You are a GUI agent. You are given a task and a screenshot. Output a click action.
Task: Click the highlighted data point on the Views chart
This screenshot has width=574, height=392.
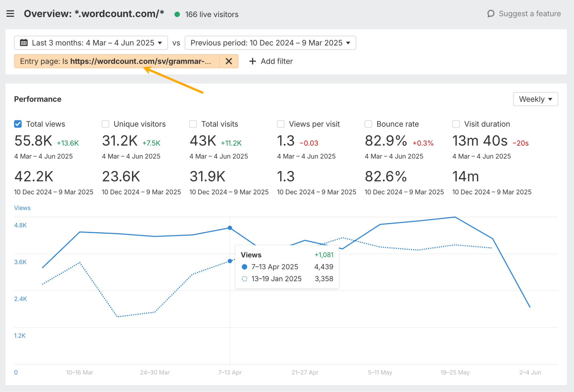pyautogui.click(x=230, y=228)
